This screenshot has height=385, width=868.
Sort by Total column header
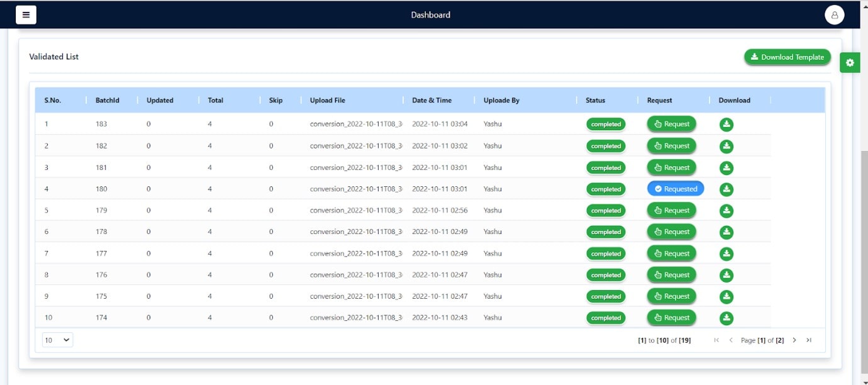(x=216, y=100)
